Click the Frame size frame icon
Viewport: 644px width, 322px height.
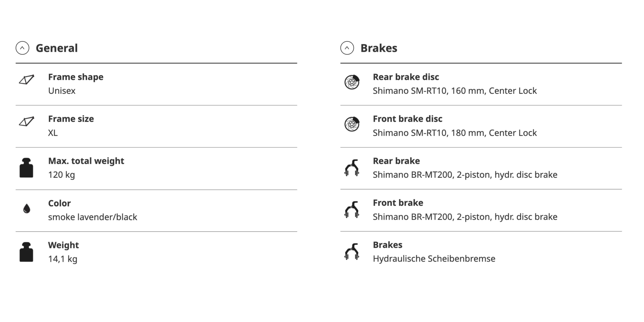26,122
